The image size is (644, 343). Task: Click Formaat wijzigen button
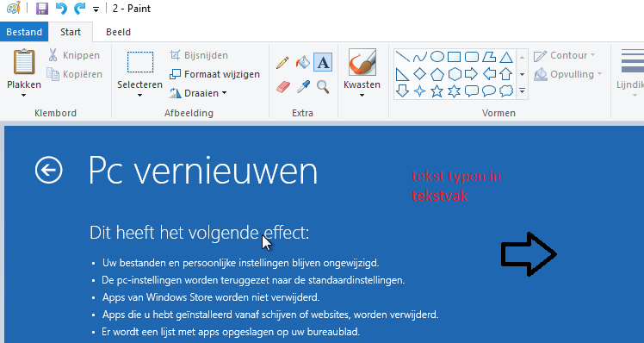click(214, 74)
